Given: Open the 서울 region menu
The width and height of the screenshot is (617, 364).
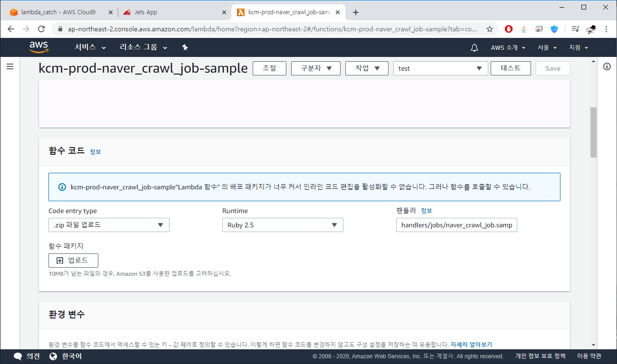Looking at the screenshot, I should click(547, 47).
